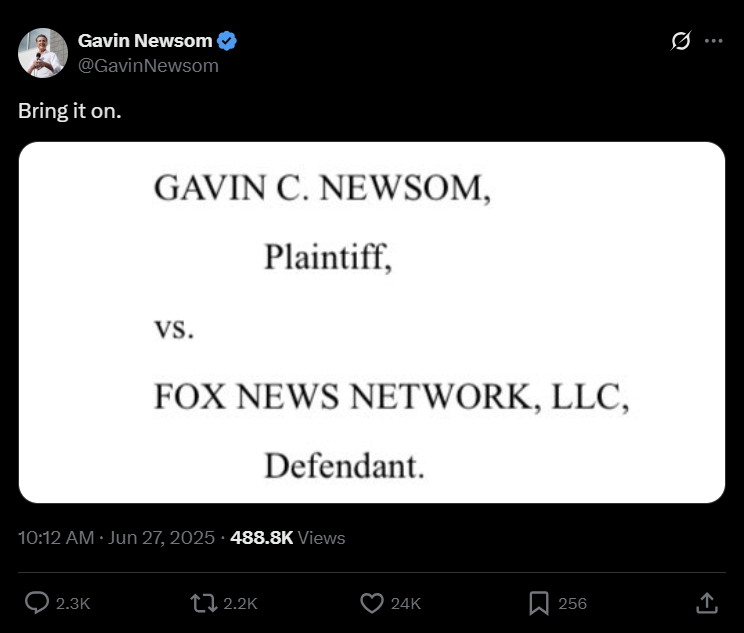Click the Grok explain-post icon
This screenshot has height=633, width=744.
click(681, 41)
